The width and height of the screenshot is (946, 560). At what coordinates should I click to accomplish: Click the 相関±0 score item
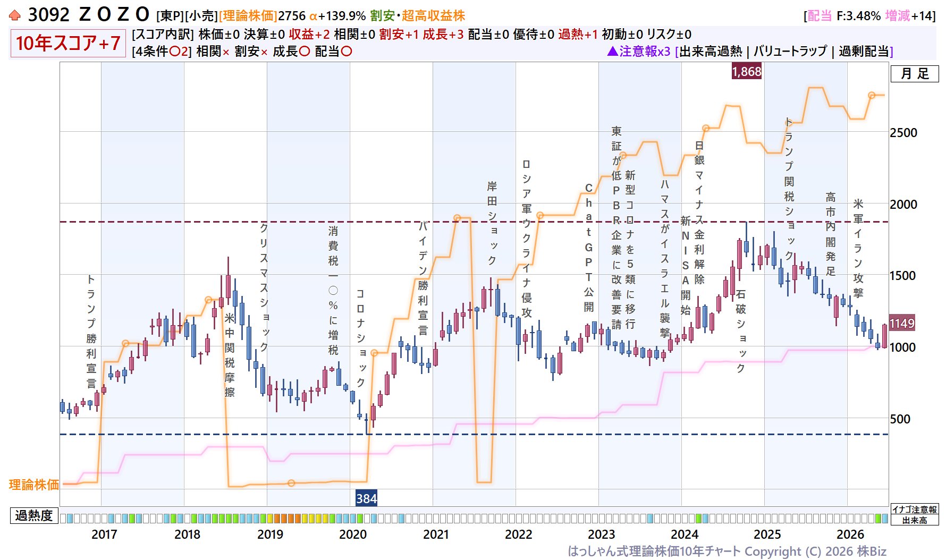pos(354,35)
